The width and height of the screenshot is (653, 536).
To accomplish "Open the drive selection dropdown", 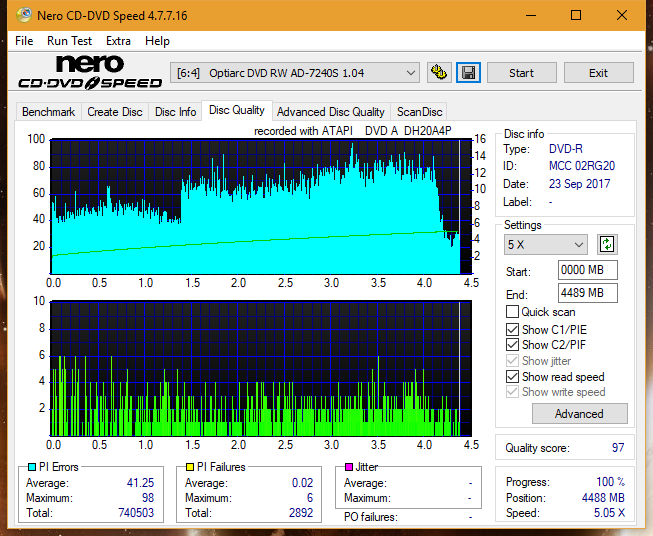I will pos(294,73).
